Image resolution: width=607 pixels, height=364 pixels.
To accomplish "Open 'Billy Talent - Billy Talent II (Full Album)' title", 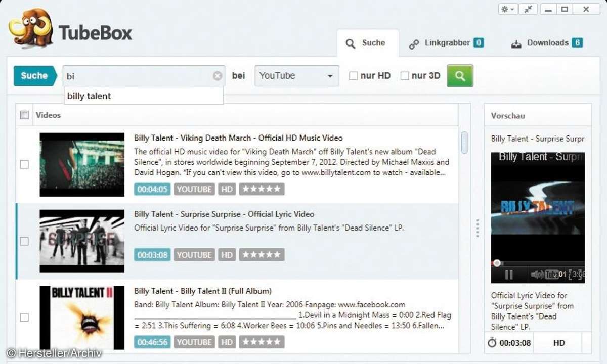I will [x=203, y=291].
